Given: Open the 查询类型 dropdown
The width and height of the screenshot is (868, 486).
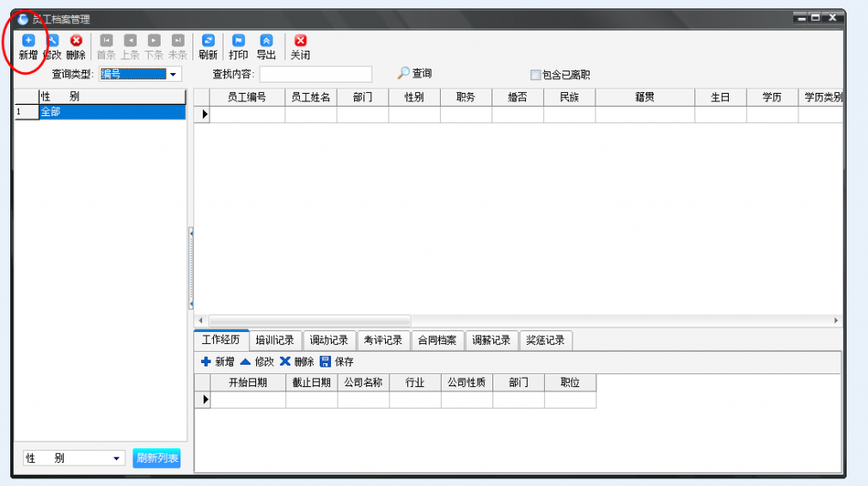Looking at the screenshot, I should coord(173,74).
